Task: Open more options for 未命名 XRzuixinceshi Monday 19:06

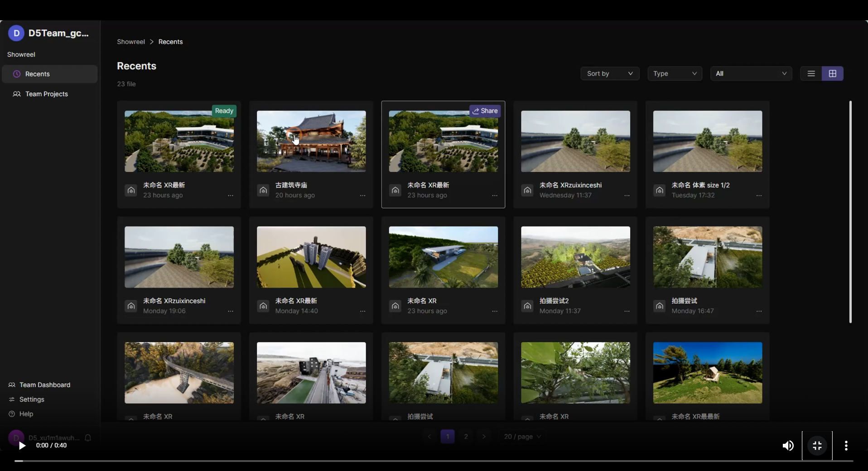Action: 230,311
